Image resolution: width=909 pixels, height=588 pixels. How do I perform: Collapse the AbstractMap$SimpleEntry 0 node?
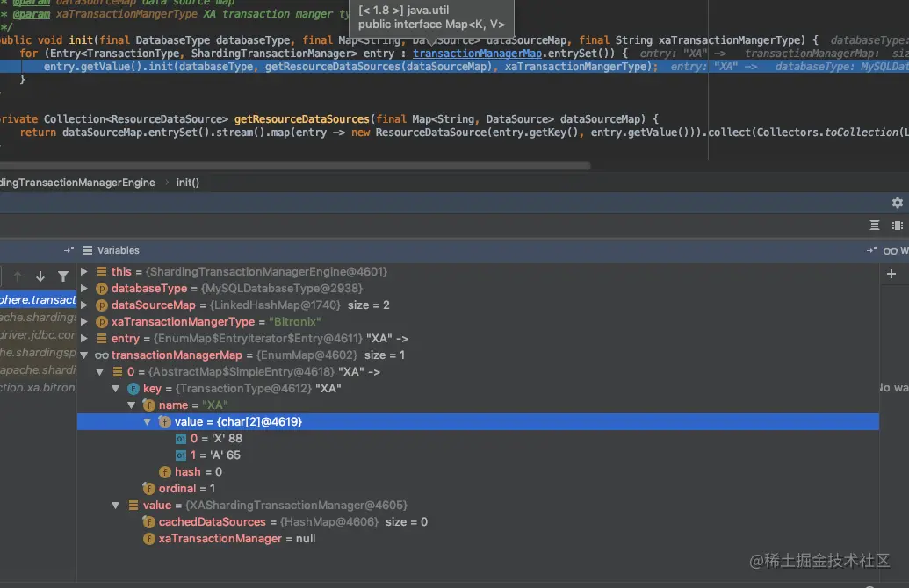point(100,372)
